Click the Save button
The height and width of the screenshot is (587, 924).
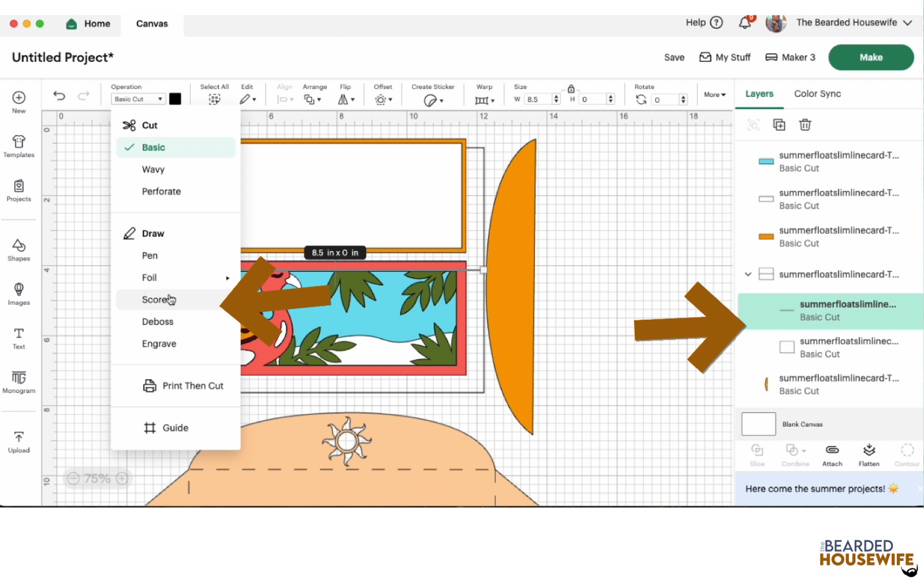[674, 58]
